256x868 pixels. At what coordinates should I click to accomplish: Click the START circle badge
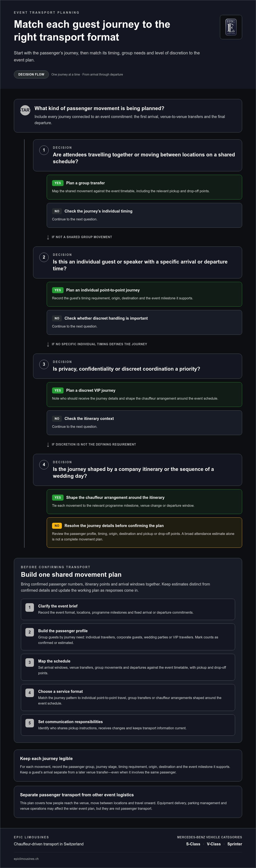(x=25, y=110)
